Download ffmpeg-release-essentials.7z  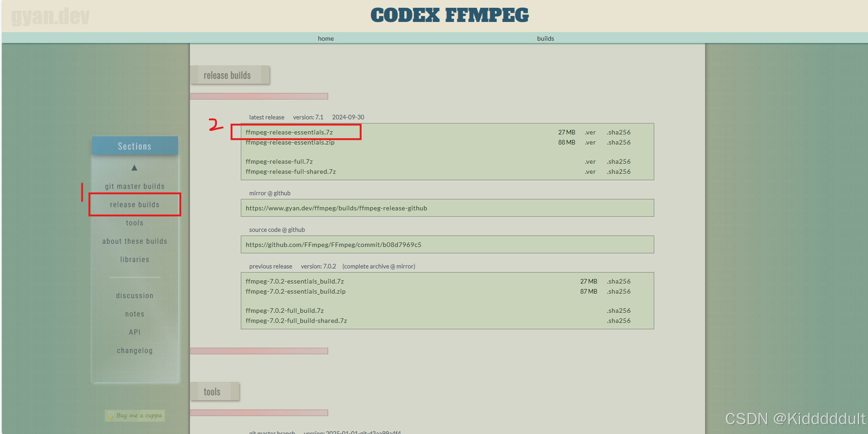tap(289, 132)
